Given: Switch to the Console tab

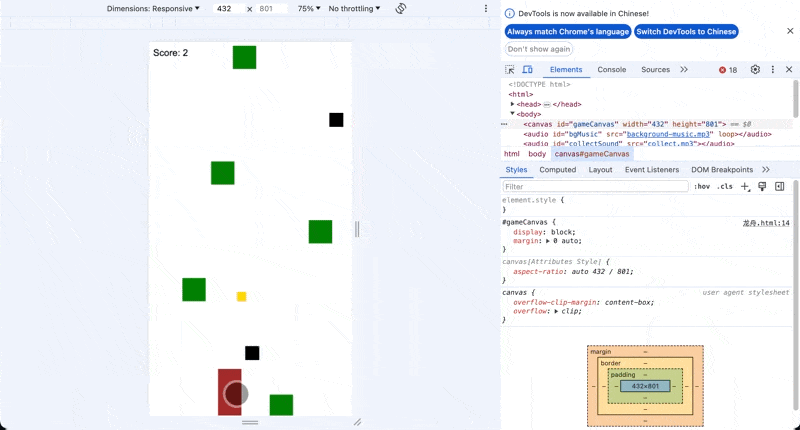Looking at the screenshot, I should click(611, 70).
